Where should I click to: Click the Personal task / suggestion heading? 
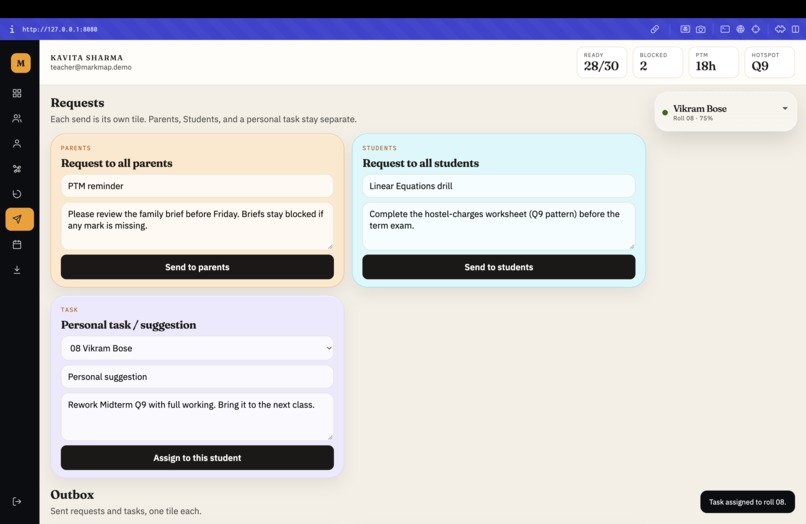(x=129, y=325)
